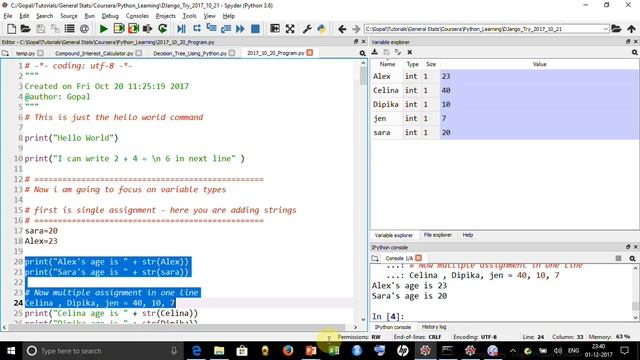Image resolution: width=640 pixels, height=360 pixels.
Task: Select the Celina variable row
Action: 505,90
